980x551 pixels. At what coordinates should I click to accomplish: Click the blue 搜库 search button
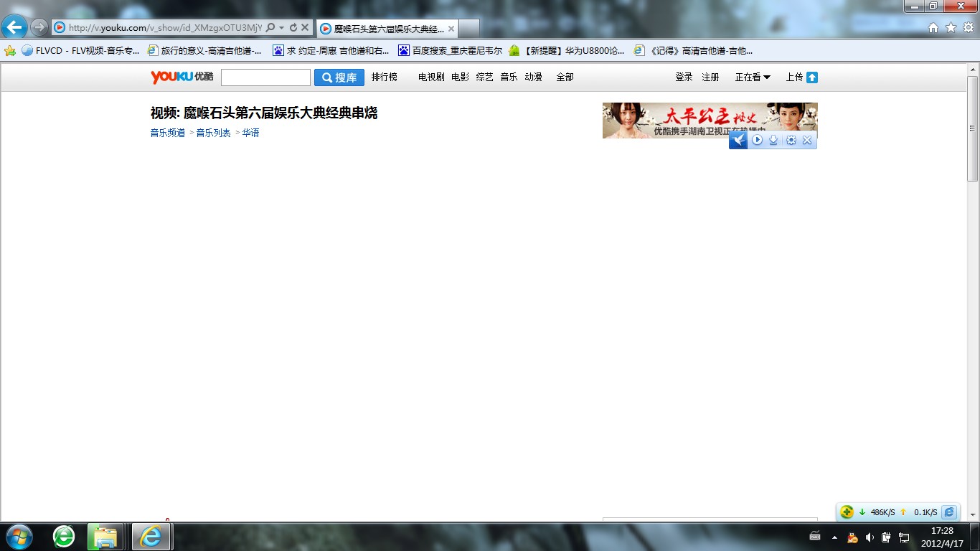pyautogui.click(x=339, y=77)
